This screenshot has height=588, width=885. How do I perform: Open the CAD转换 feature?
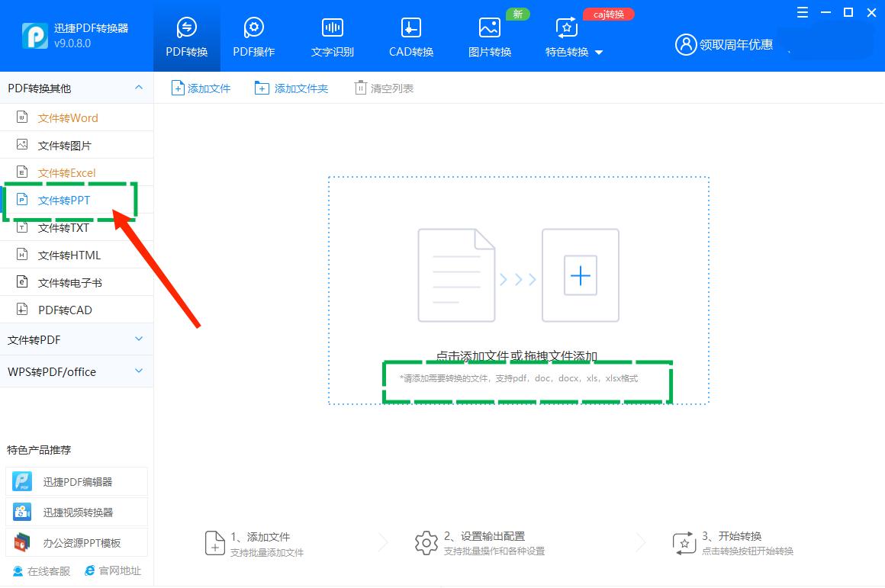[x=410, y=36]
